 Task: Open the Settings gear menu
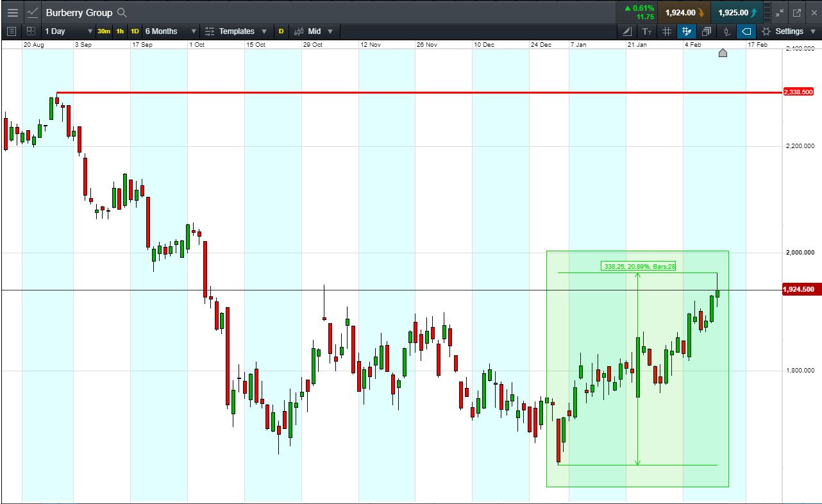point(788,31)
